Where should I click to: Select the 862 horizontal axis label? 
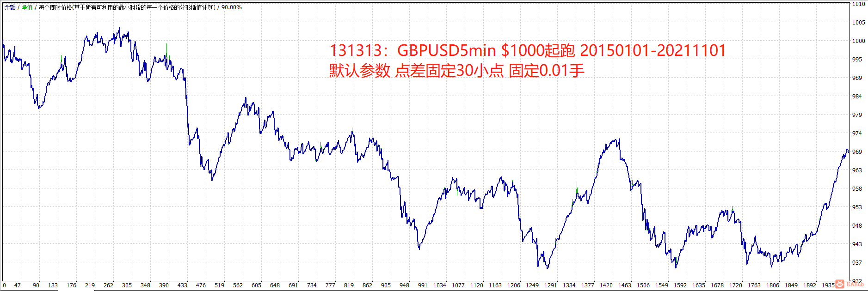pyautogui.click(x=368, y=285)
